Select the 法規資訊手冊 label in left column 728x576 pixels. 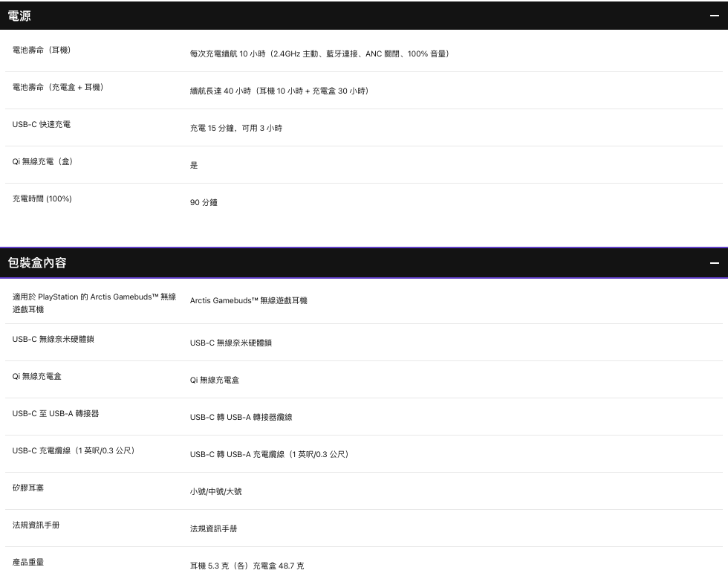click(x=36, y=525)
